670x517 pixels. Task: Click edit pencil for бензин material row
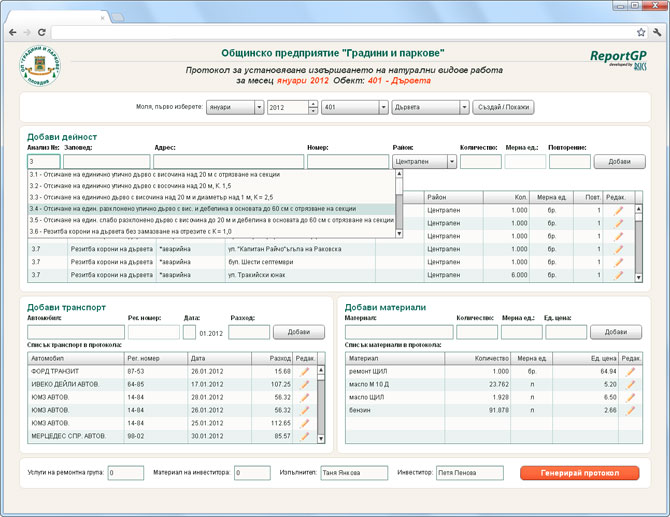(x=630, y=410)
